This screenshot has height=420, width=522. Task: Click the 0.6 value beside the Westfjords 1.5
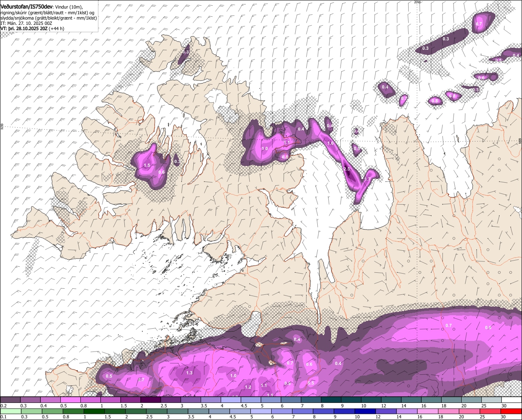click(x=161, y=172)
